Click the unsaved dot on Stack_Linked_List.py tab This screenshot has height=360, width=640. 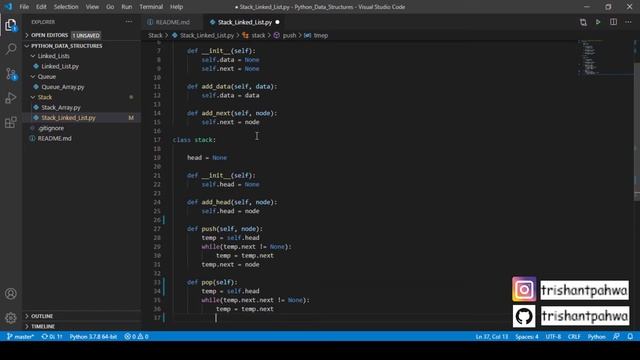point(278,22)
